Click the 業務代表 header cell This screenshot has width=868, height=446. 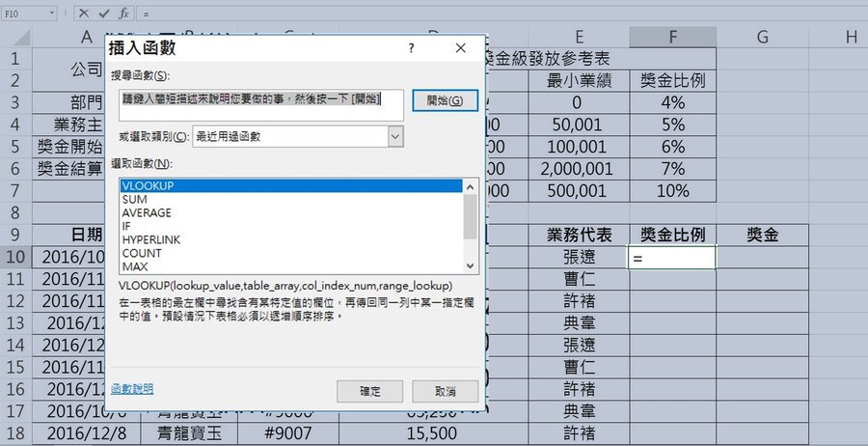point(579,236)
